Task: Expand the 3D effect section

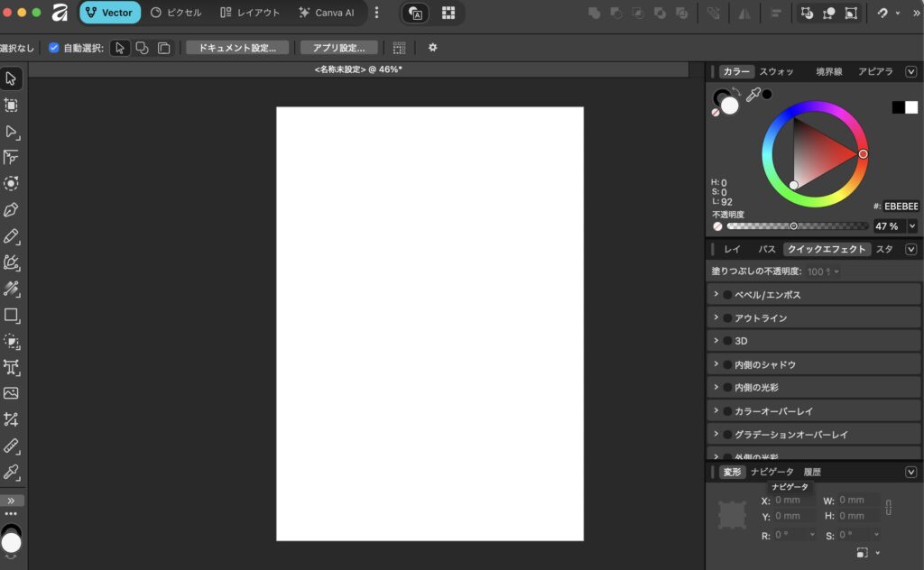Action: tap(716, 340)
